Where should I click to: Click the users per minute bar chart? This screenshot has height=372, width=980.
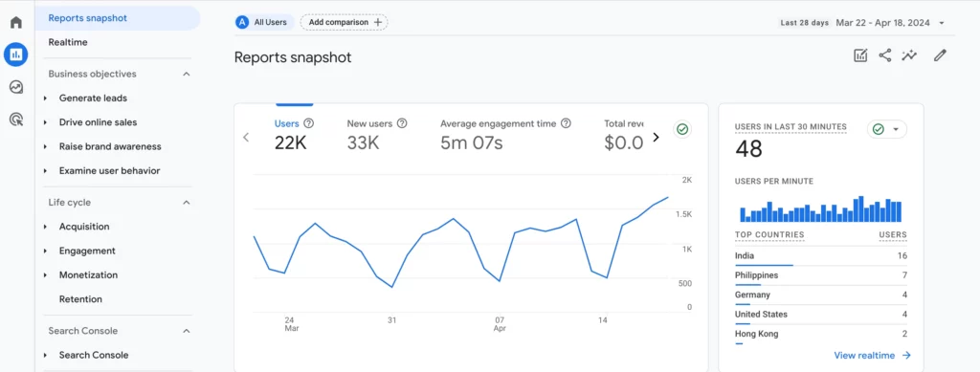[820, 209]
